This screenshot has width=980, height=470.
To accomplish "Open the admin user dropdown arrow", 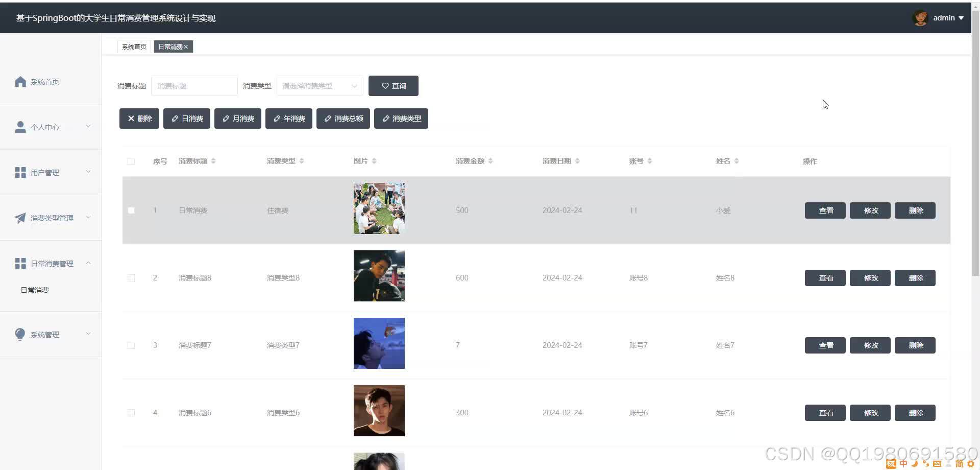I will pyautogui.click(x=961, y=18).
